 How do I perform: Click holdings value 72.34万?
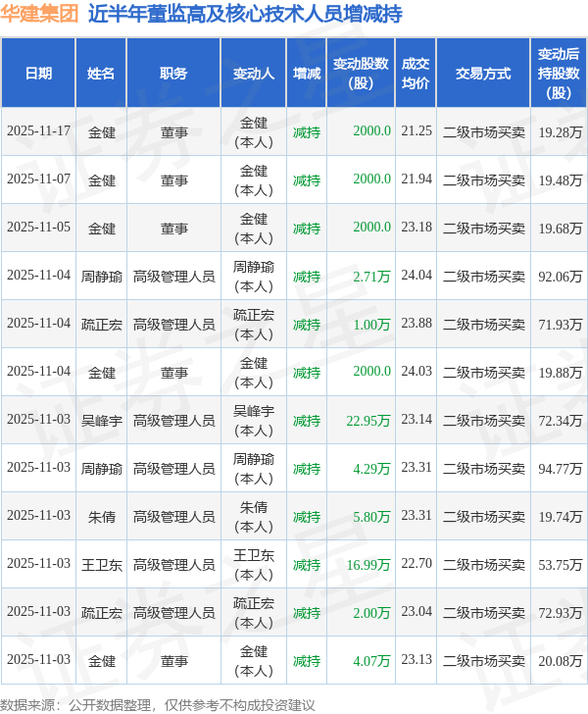point(561,421)
